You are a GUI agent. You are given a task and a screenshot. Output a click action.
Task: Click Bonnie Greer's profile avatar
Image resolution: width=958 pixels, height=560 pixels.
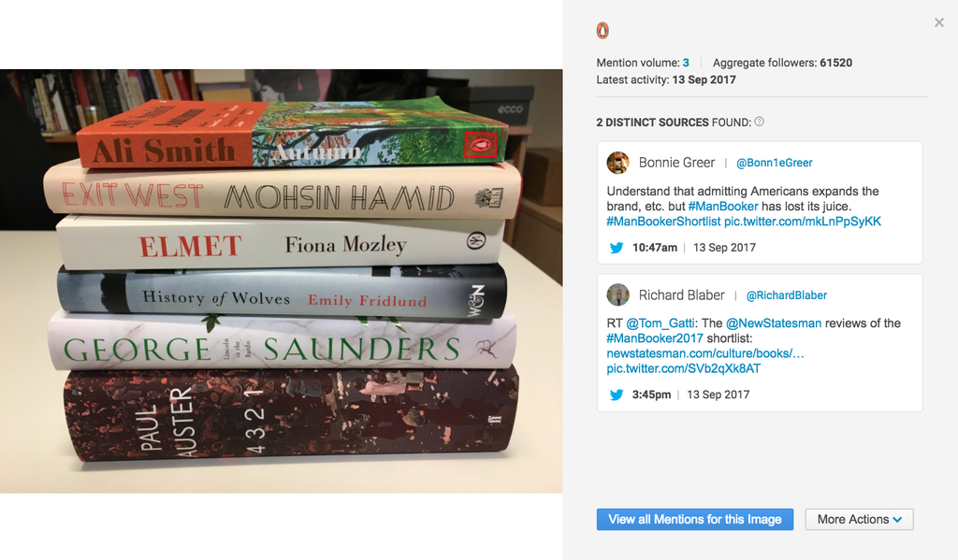click(617, 163)
